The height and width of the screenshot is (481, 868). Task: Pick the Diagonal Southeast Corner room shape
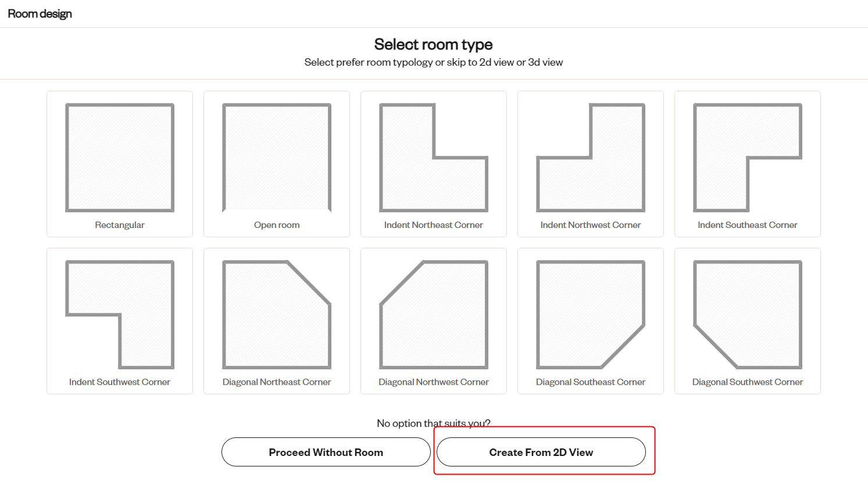(591, 315)
